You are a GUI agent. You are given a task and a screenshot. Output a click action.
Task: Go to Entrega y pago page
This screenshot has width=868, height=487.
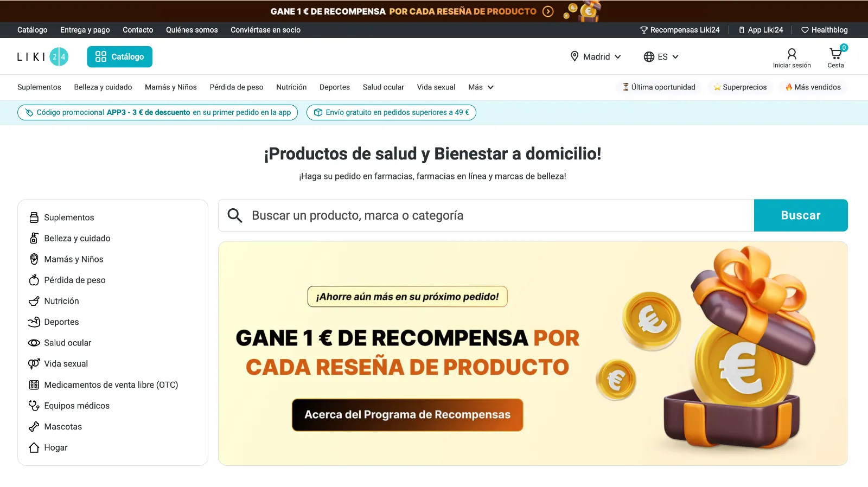click(x=85, y=30)
